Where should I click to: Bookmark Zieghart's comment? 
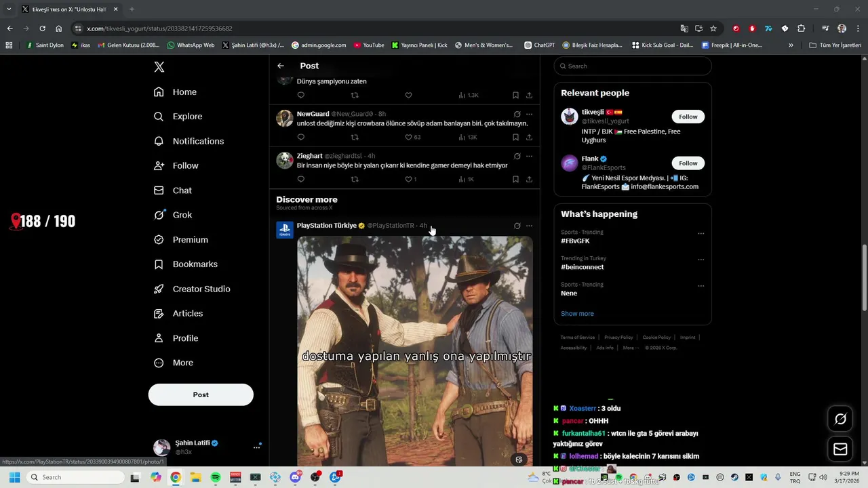(515, 179)
